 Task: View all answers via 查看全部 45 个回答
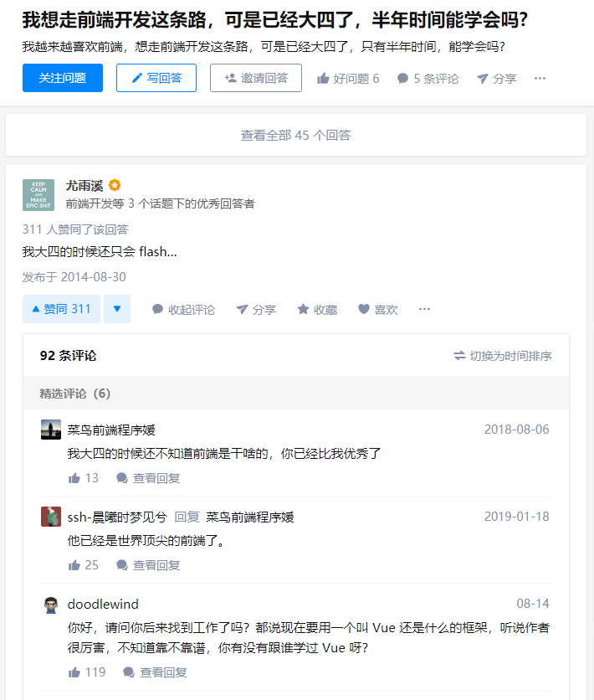point(295,135)
